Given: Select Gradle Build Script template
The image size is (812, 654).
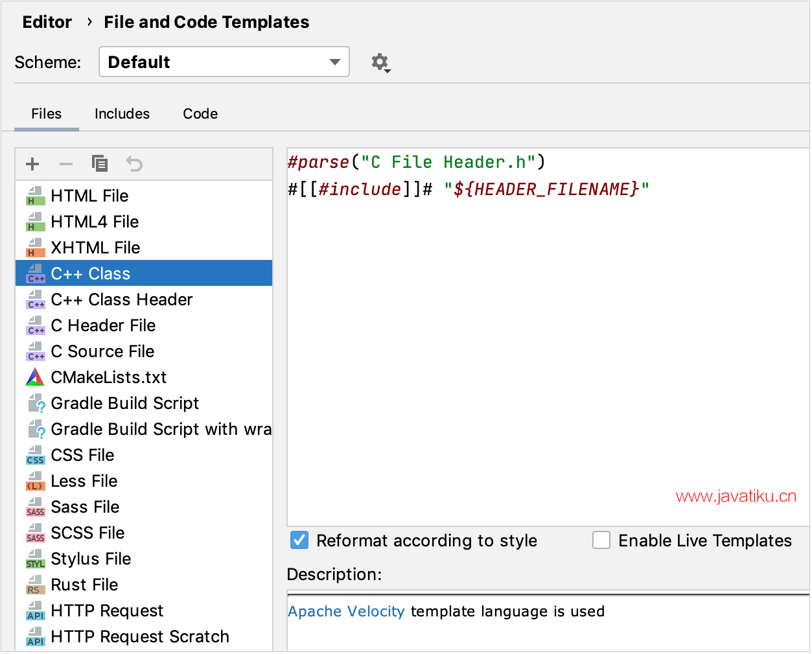Looking at the screenshot, I should [124, 403].
